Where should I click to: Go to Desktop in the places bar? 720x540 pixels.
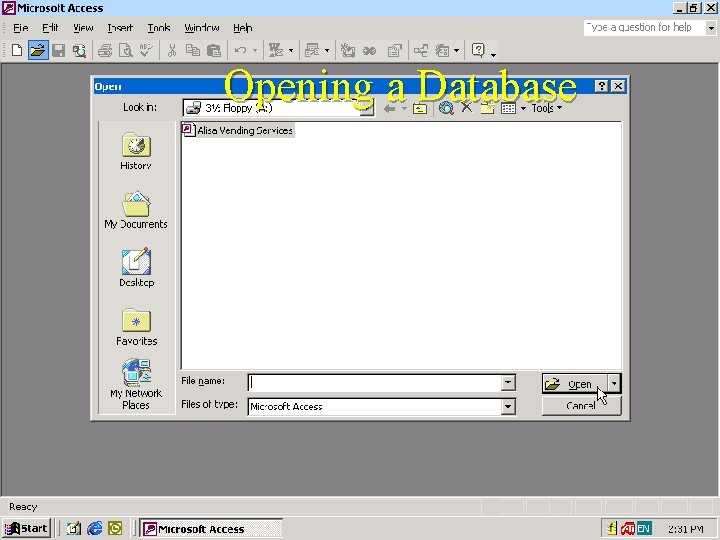136,269
